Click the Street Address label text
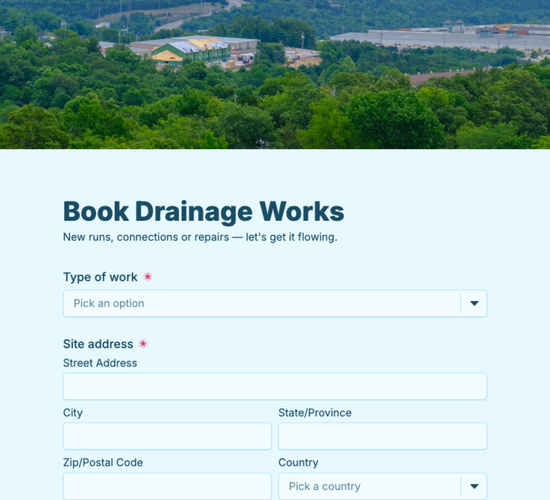Image resolution: width=550 pixels, height=500 pixels. pyautogui.click(x=100, y=363)
